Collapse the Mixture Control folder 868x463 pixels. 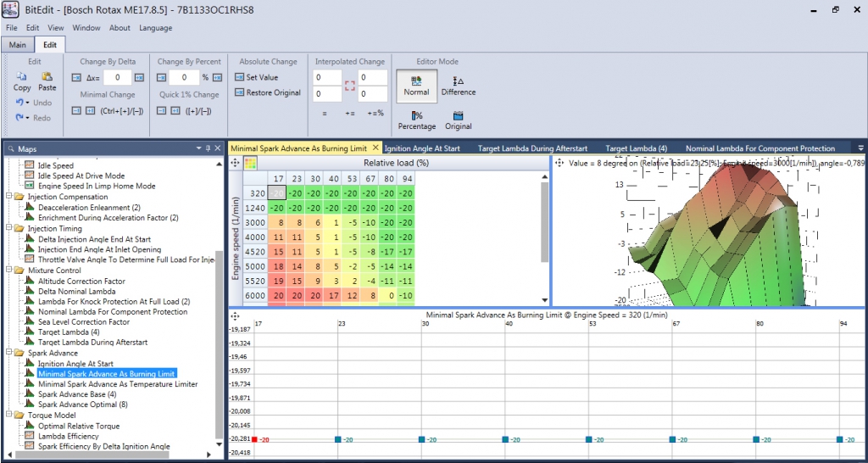pos(8,271)
